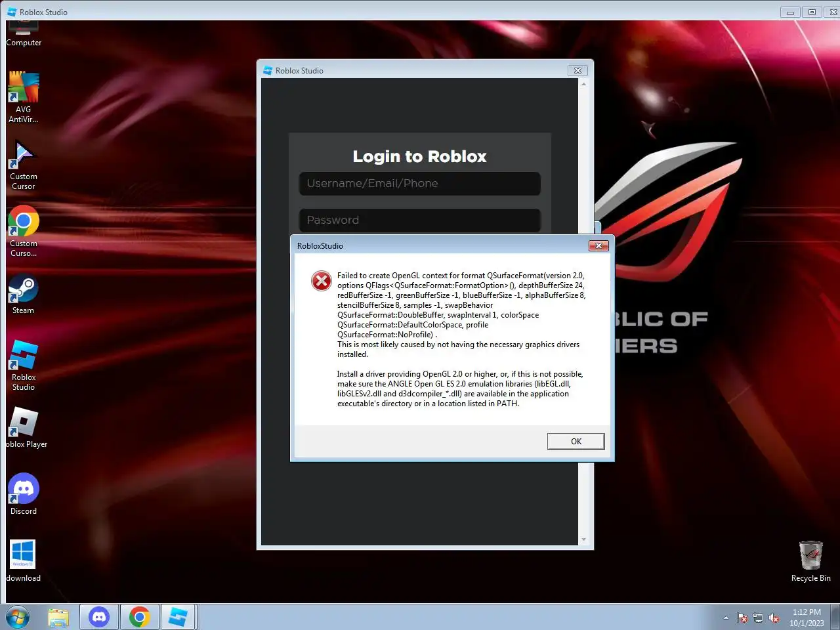Select the Discord desktop icon
Image resolution: width=840 pixels, height=630 pixels.
point(24,494)
